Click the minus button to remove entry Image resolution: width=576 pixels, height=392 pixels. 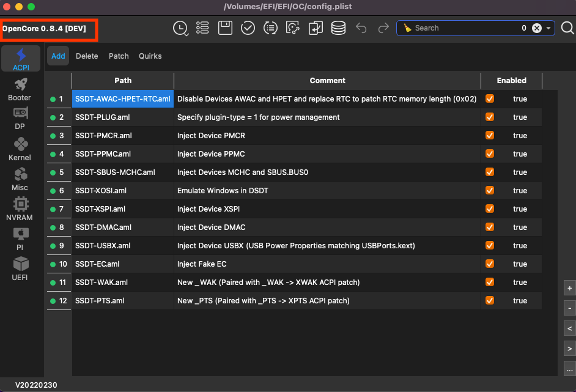[x=569, y=308]
